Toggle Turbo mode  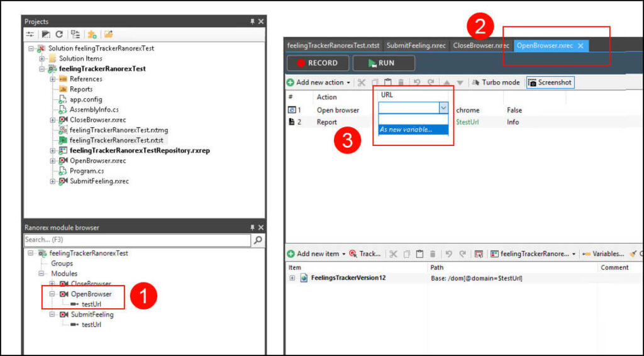[x=496, y=82]
